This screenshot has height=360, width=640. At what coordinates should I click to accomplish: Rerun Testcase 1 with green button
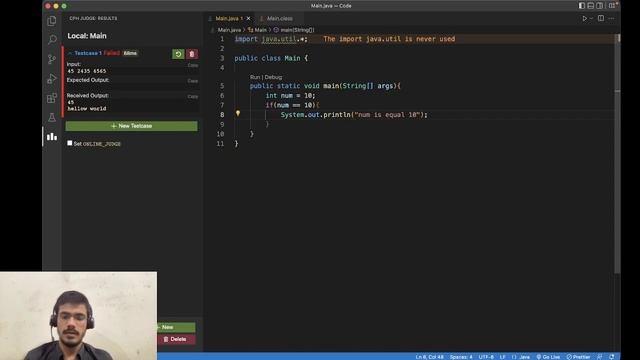point(178,54)
